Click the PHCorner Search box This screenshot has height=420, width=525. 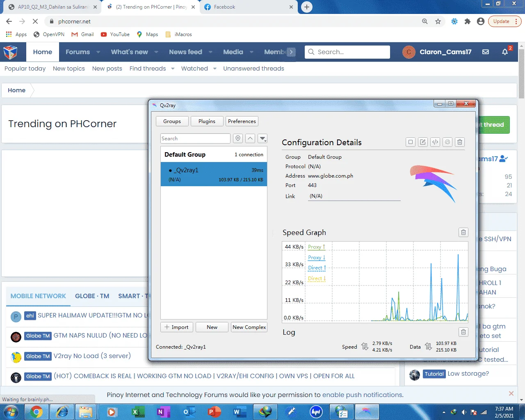coord(347,52)
